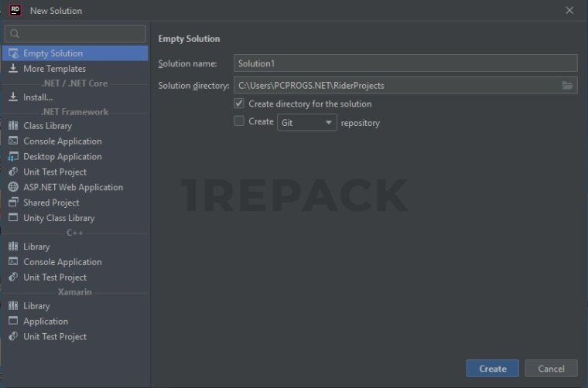588x388 pixels.
Task: Click the Empty Solution template icon
Action: pyautogui.click(x=13, y=53)
